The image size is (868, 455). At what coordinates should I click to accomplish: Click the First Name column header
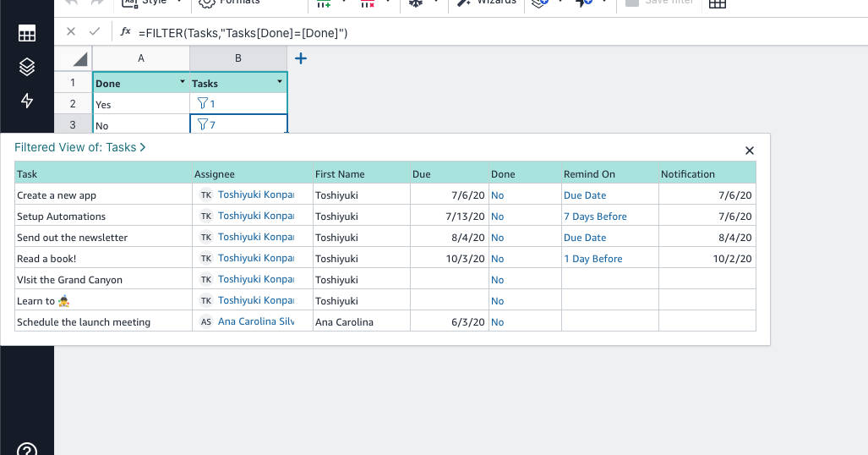(x=362, y=173)
